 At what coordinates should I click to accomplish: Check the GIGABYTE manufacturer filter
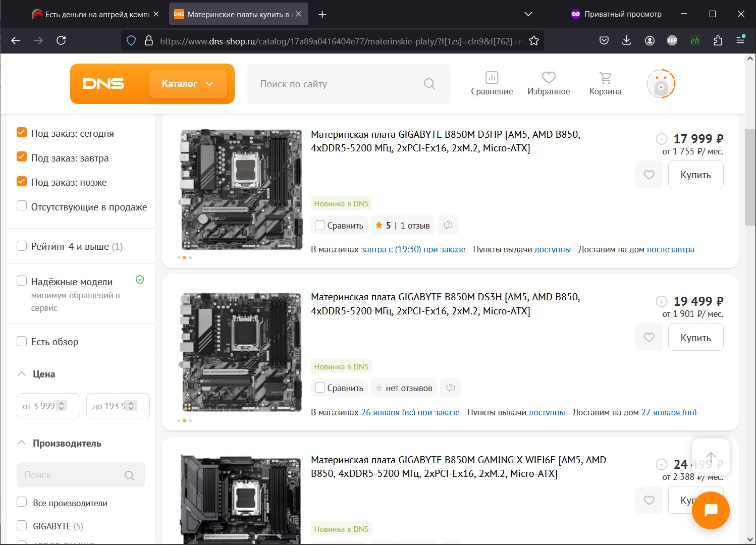tap(22, 525)
